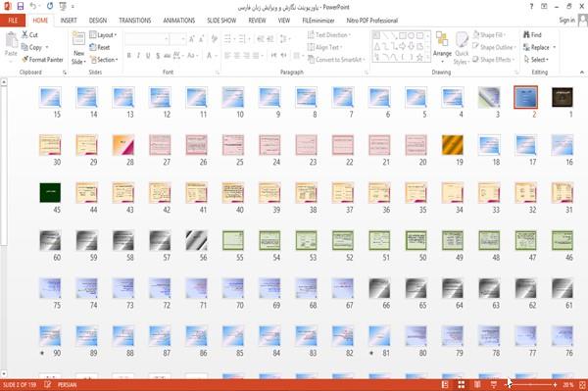Switch to Slide Sorter view icon in status bar
Image resolution: width=588 pixels, height=391 pixels.
[461, 384]
